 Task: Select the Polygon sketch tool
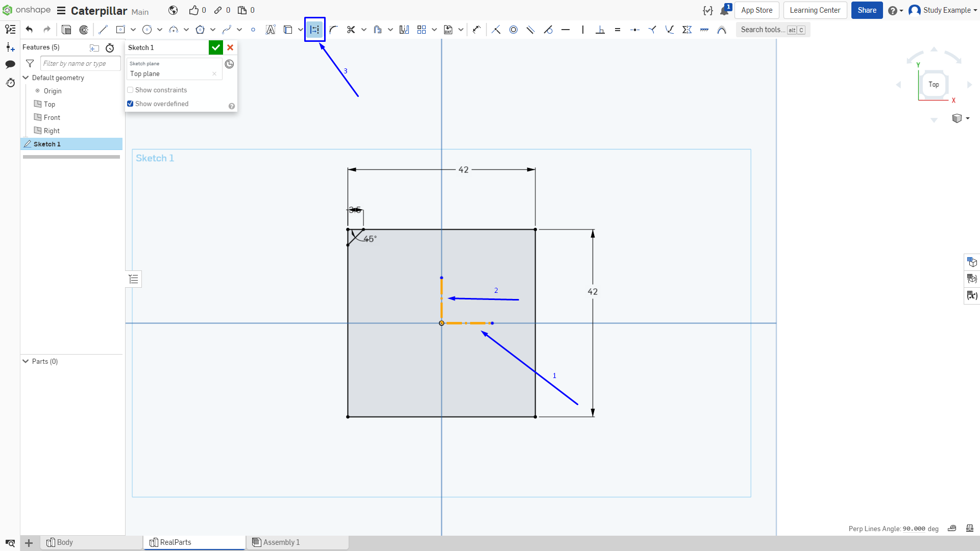tap(200, 30)
